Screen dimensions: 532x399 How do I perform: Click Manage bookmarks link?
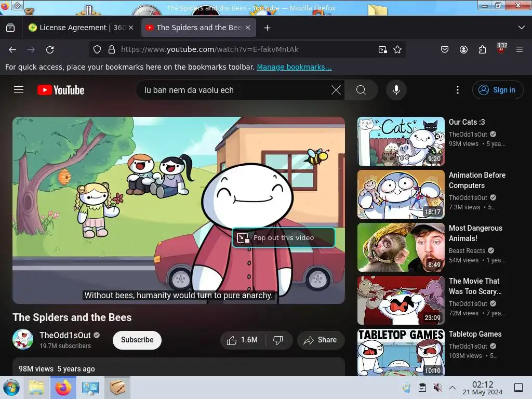pyautogui.click(x=294, y=67)
